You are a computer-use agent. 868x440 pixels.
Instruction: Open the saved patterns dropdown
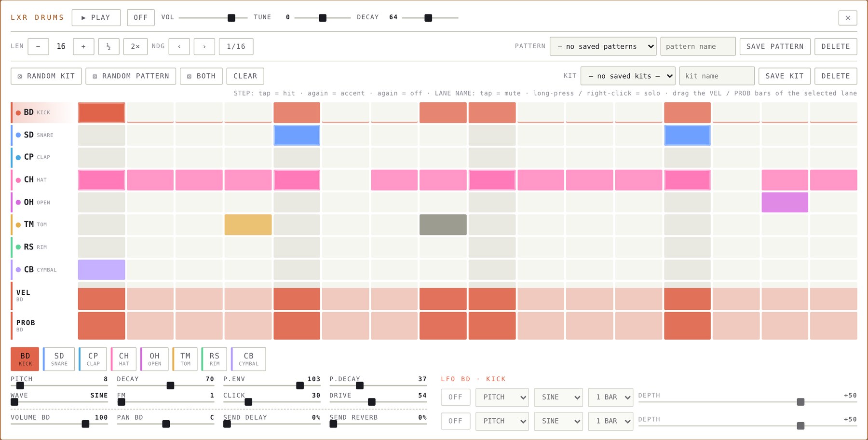pyautogui.click(x=603, y=46)
